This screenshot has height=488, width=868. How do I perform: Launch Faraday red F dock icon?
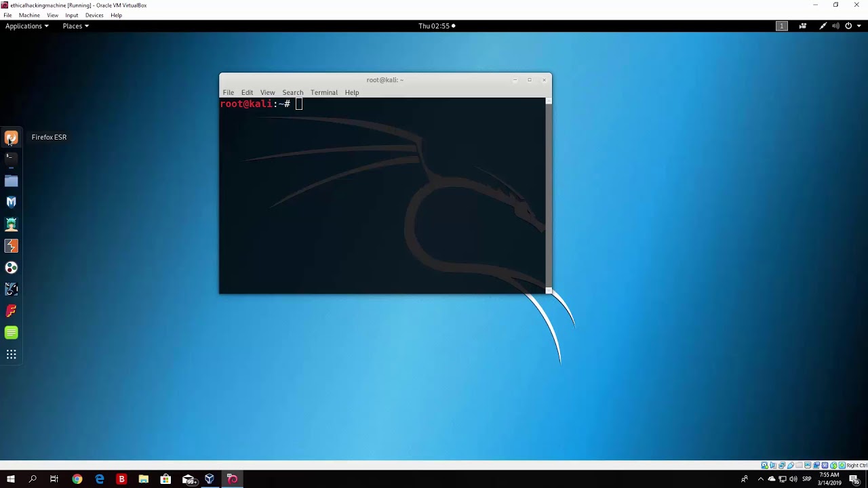coord(11,311)
